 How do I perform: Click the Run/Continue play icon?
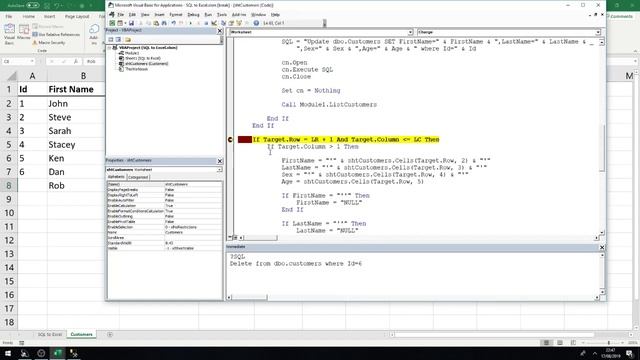pyautogui.click(x=191, y=23)
